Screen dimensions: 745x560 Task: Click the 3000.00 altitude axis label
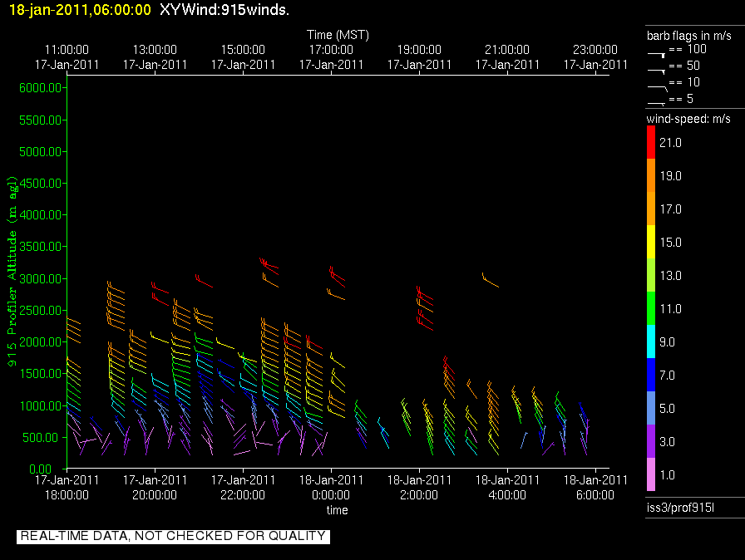41,278
